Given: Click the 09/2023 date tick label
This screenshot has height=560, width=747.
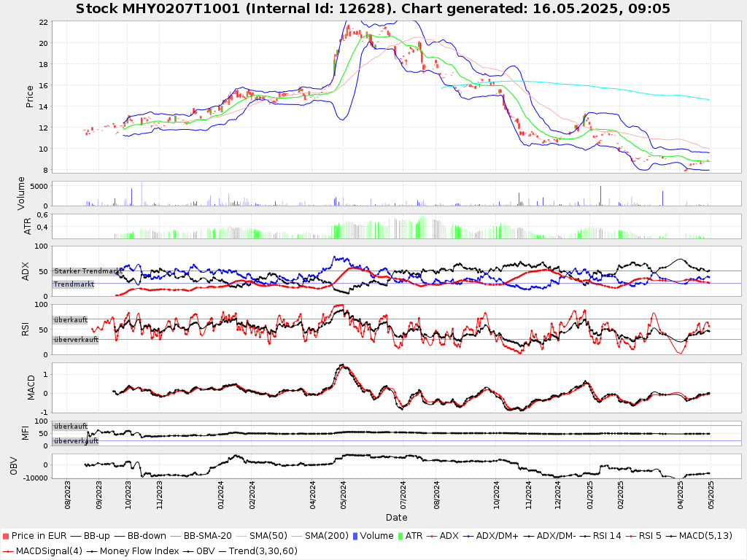Looking at the screenshot, I should pos(98,495).
